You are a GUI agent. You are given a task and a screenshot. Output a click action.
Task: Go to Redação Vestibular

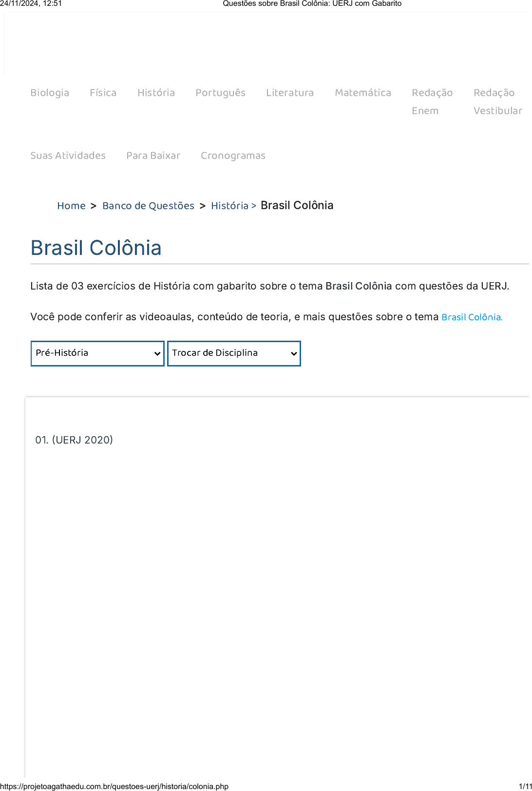(497, 101)
